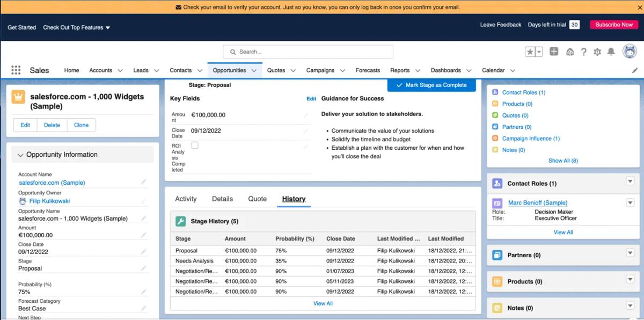Collapse the Opportunity Information section

(20, 155)
